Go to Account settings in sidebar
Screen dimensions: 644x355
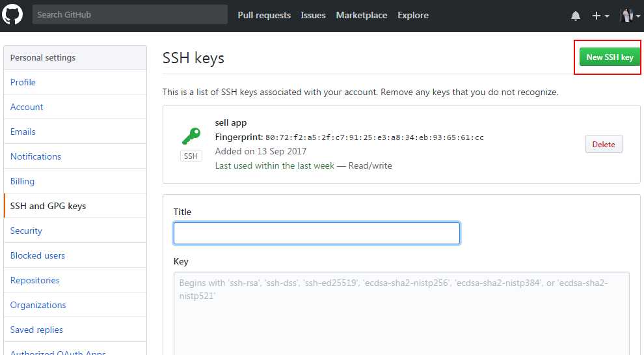click(x=27, y=107)
